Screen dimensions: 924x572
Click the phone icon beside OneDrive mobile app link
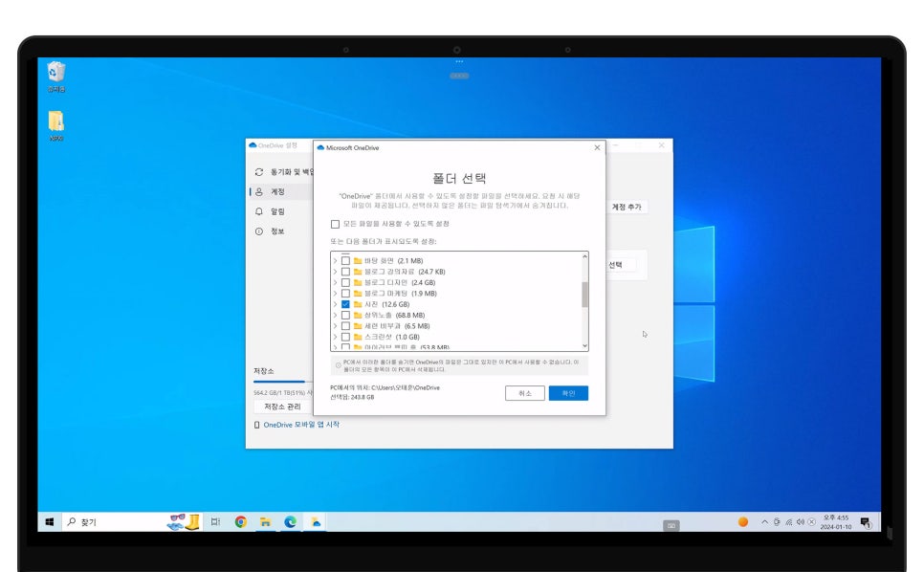(x=257, y=425)
